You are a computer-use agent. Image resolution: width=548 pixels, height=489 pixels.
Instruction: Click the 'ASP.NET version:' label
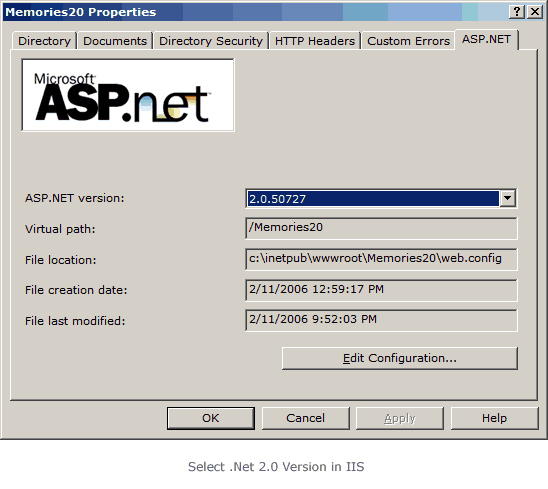tap(74, 198)
